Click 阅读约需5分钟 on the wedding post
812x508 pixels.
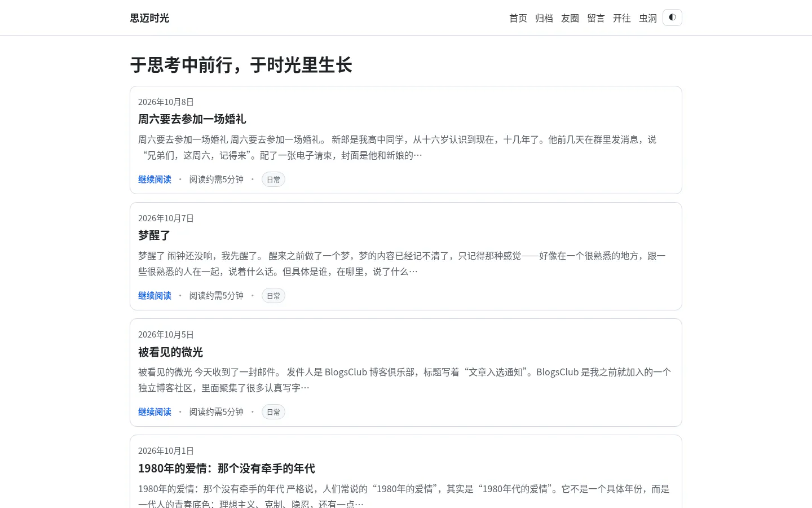pos(217,179)
